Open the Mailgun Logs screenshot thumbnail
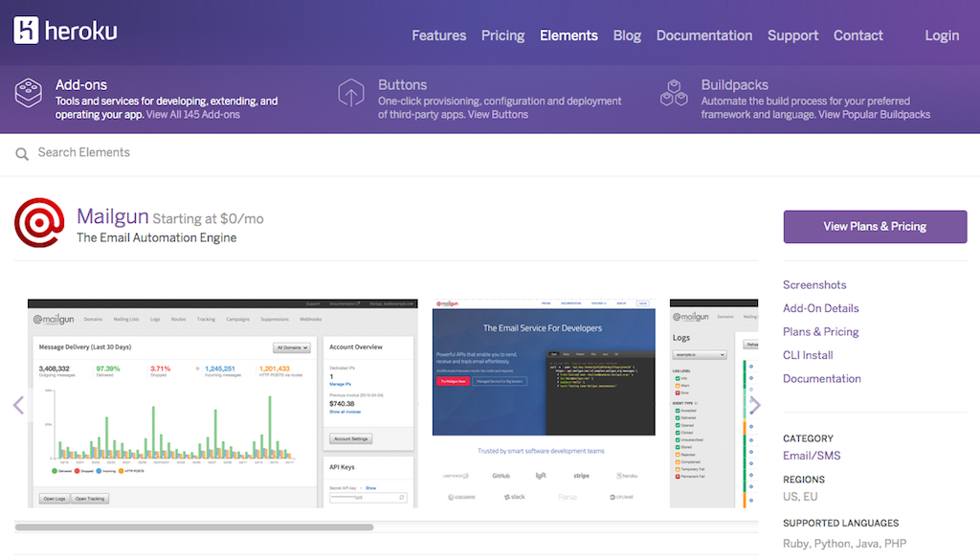This screenshot has width=980, height=560. 714,403
